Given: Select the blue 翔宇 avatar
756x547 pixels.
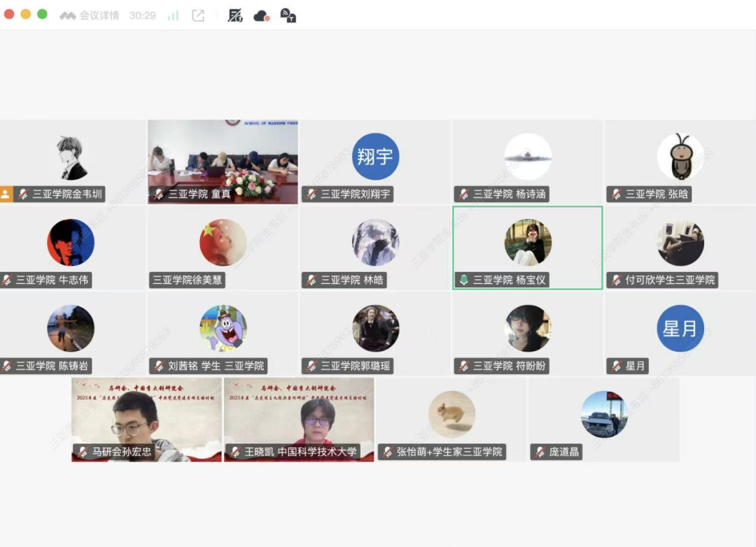Looking at the screenshot, I should pos(375,157).
